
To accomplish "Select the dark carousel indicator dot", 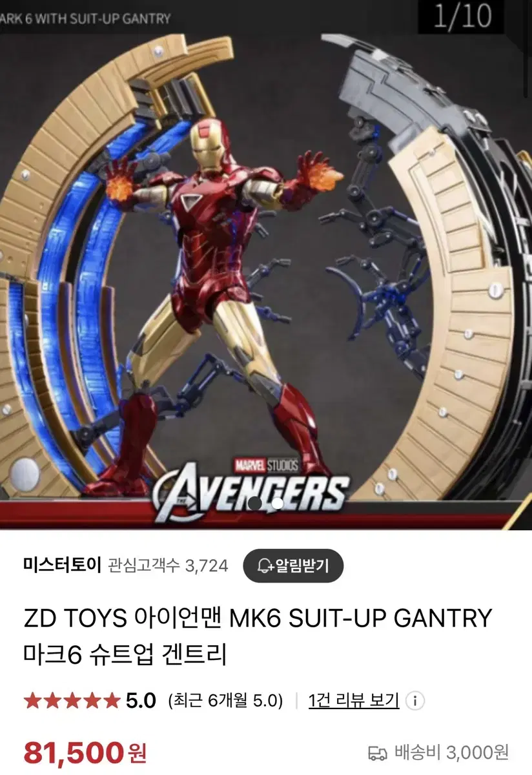I will [255, 502].
